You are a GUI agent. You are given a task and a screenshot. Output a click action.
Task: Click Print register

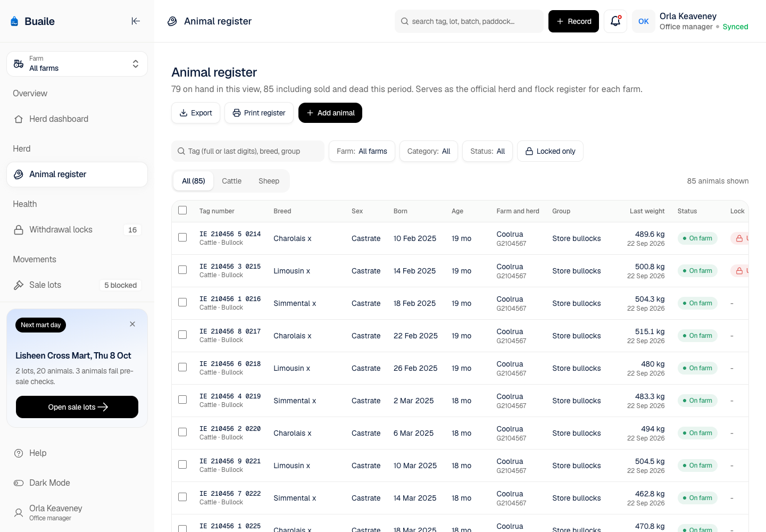pos(259,113)
